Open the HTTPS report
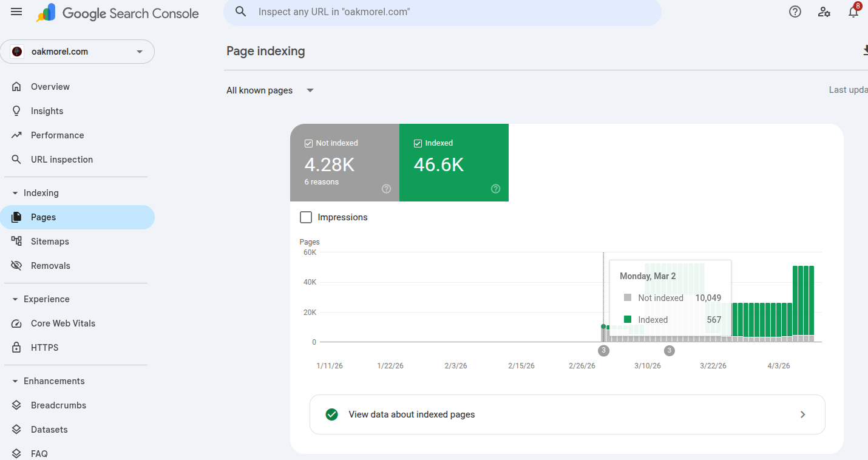Screen dimensions: 868x460 [77, 348]
